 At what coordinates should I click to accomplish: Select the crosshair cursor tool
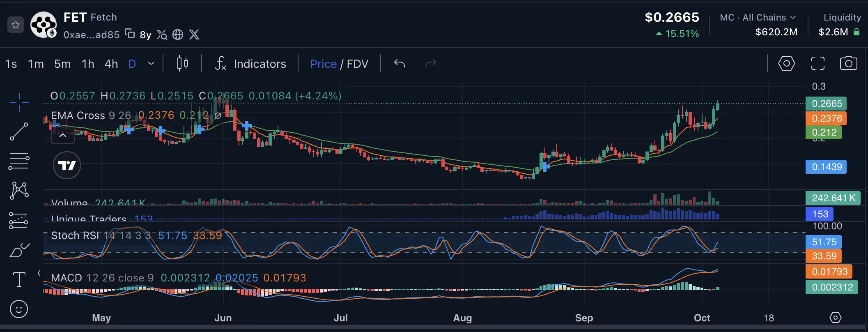click(19, 102)
